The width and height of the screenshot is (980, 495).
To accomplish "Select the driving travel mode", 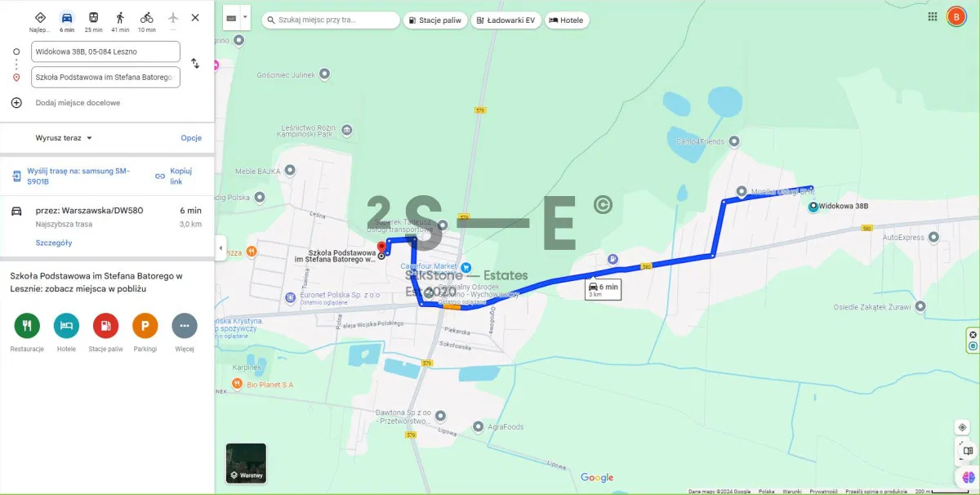I will [x=67, y=20].
